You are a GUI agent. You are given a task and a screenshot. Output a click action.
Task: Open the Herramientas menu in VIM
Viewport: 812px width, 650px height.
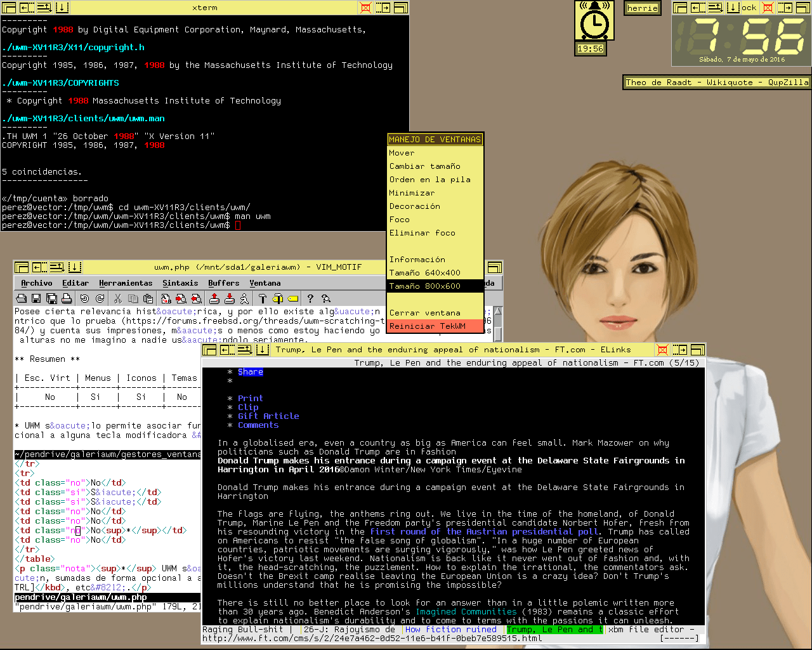[x=126, y=283]
